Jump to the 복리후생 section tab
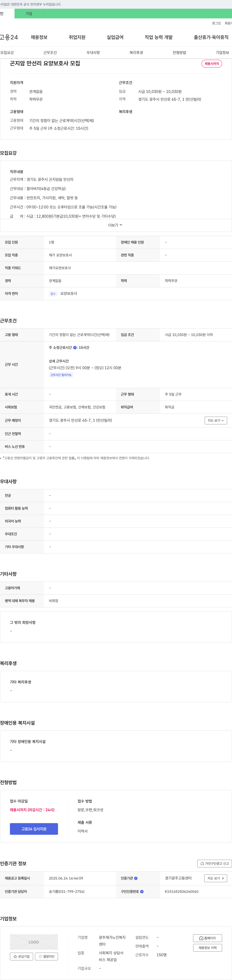The width and height of the screenshot is (232, 980). [136, 53]
